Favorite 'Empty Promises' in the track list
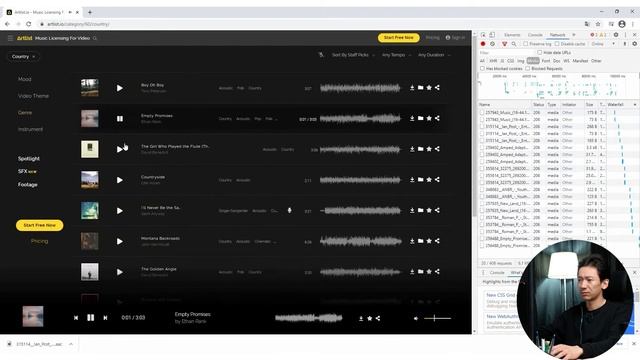 tap(429, 118)
